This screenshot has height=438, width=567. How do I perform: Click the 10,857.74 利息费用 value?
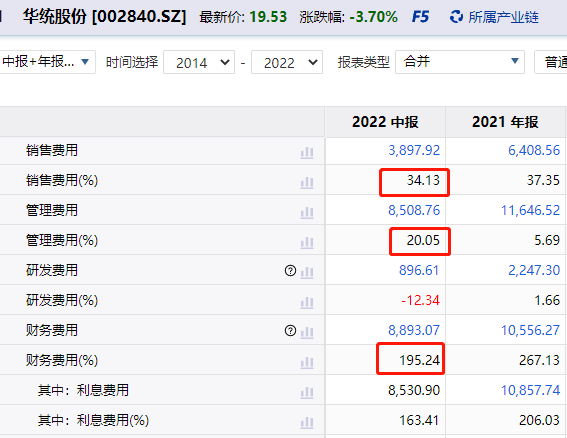530,390
